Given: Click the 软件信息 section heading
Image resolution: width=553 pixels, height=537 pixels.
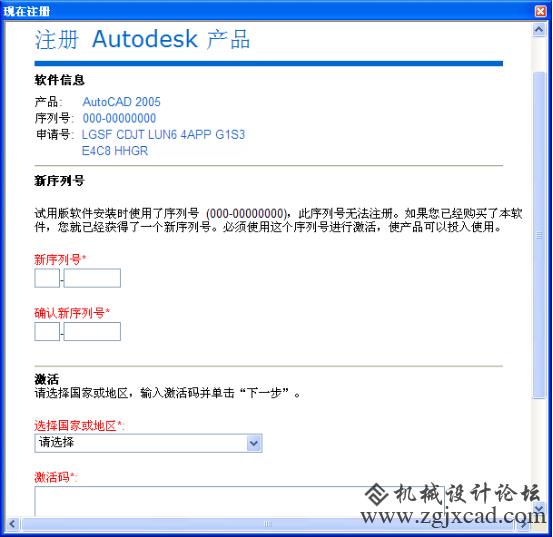Looking at the screenshot, I should coord(59,80).
